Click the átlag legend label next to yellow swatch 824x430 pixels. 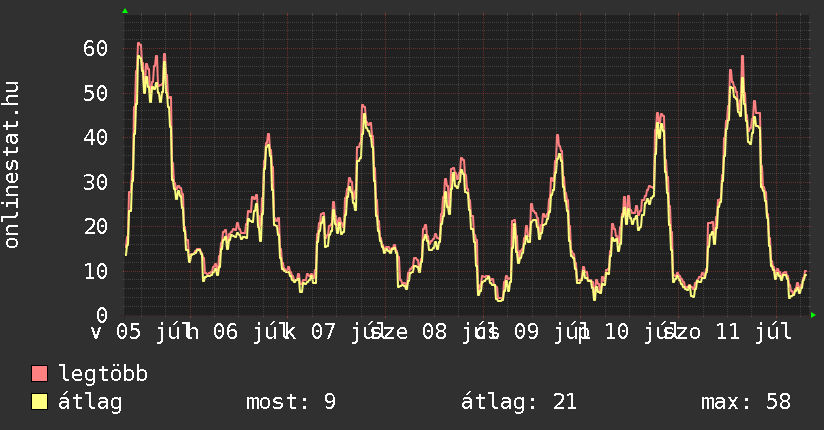90,402
